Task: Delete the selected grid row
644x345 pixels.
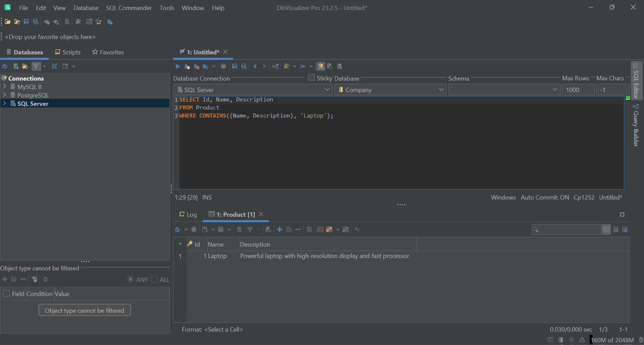Action: 298,230
